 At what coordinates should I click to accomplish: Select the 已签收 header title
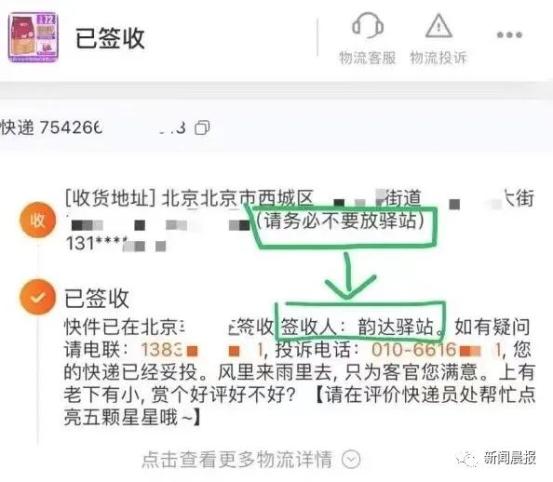[110, 38]
